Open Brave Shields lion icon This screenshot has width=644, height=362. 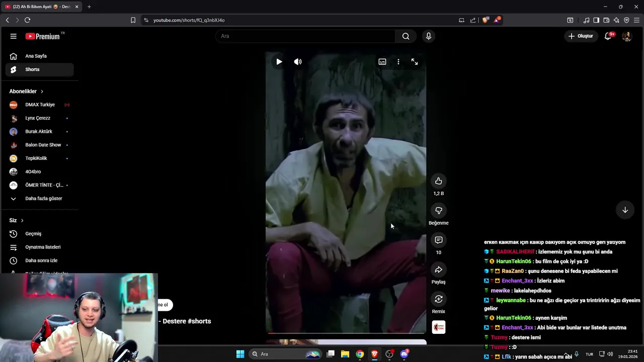[x=485, y=20]
